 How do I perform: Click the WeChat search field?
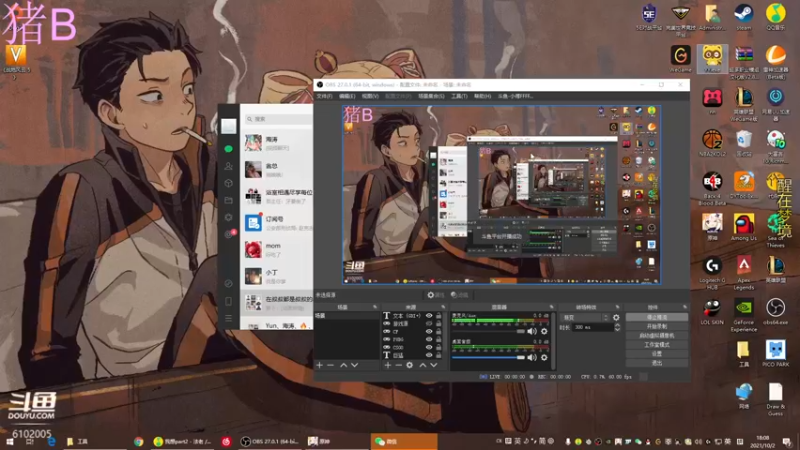pyautogui.click(x=279, y=119)
